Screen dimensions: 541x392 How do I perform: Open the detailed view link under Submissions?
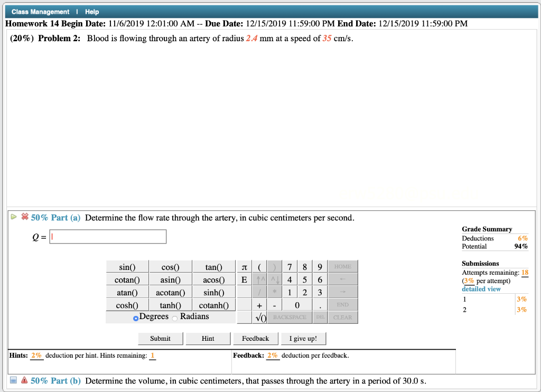481,288
